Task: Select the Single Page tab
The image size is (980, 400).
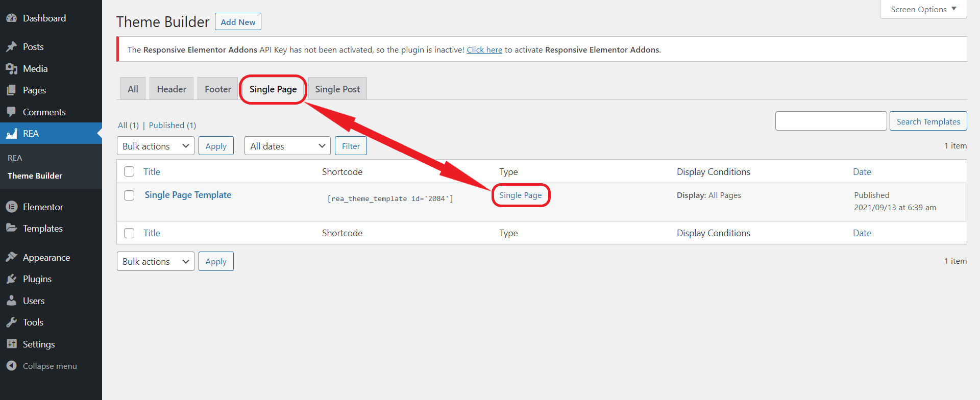Action: 273,89
